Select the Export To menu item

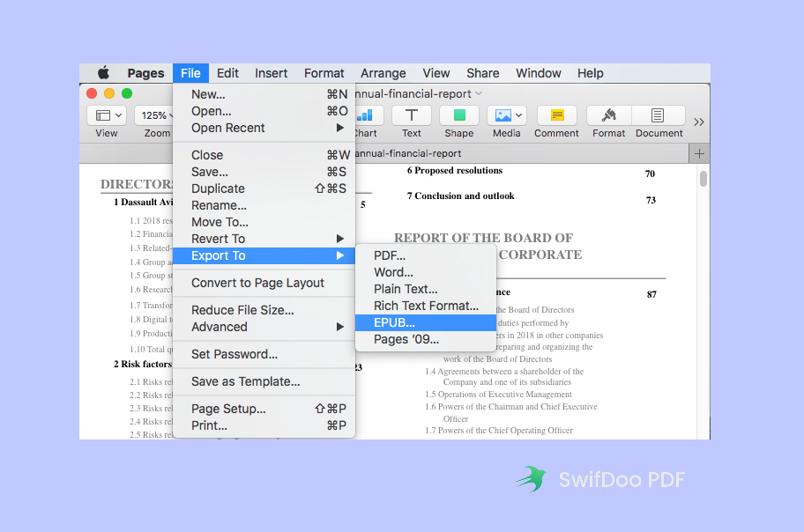pyautogui.click(x=264, y=255)
